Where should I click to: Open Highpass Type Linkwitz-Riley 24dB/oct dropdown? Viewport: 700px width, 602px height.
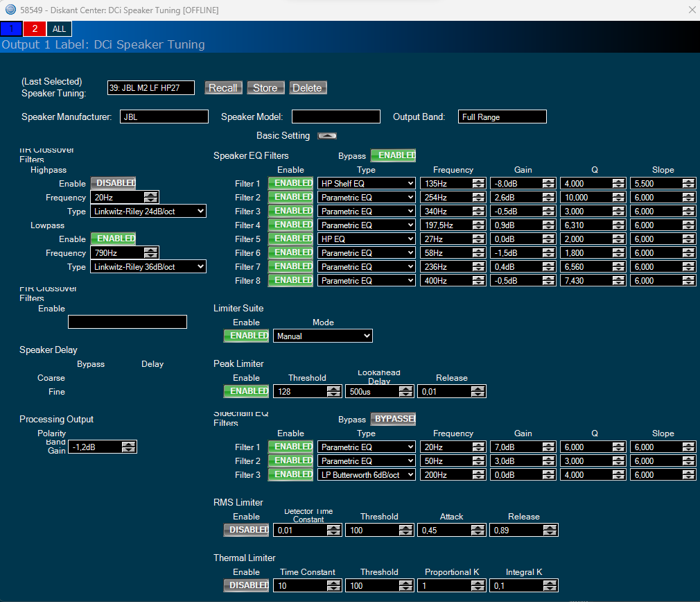148,212
